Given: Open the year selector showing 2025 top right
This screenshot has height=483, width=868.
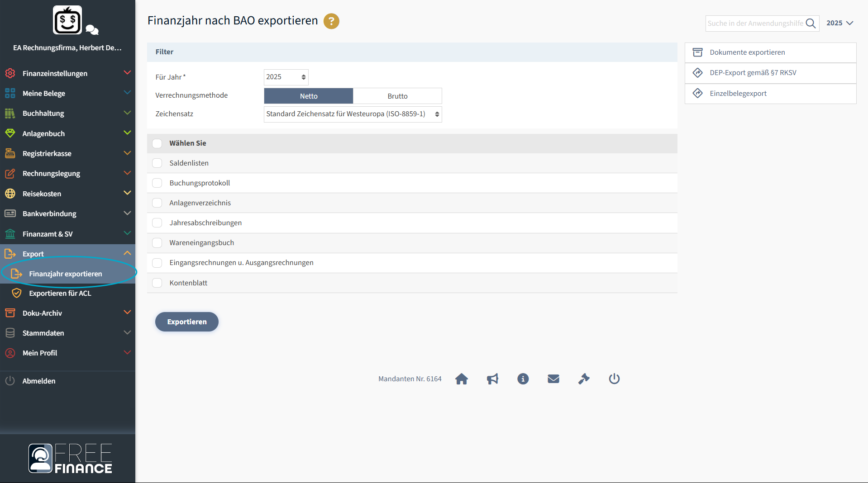Looking at the screenshot, I should click(x=839, y=23).
